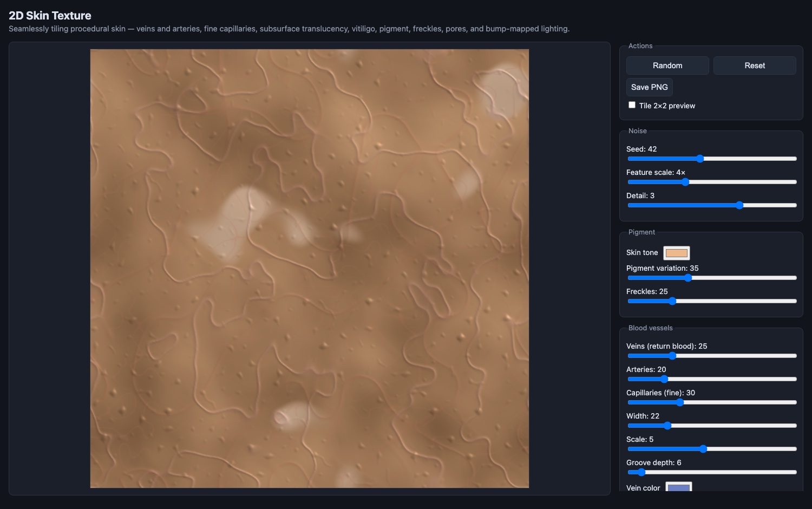This screenshot has height=509, width=812.
Task: Click the Groove depth slider
Action: click(x=712, y=472)
